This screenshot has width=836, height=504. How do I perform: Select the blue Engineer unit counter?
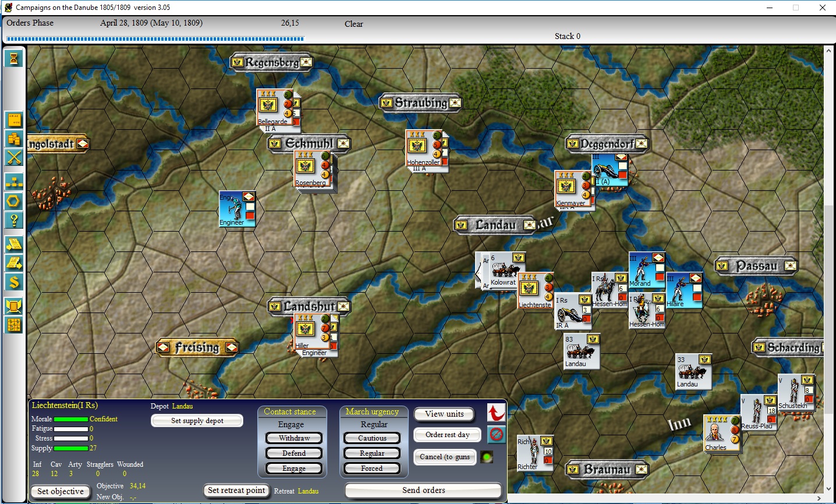point(238,208)
